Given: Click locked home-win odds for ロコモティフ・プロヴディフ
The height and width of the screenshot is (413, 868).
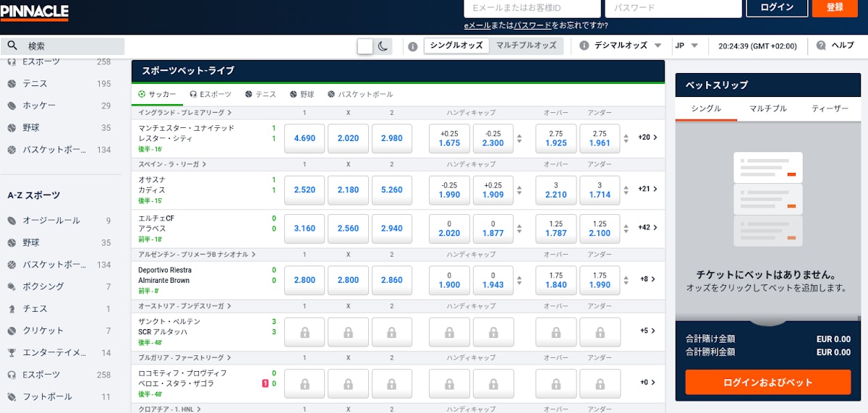Looking at the screenshot, I should pos(305,383).
